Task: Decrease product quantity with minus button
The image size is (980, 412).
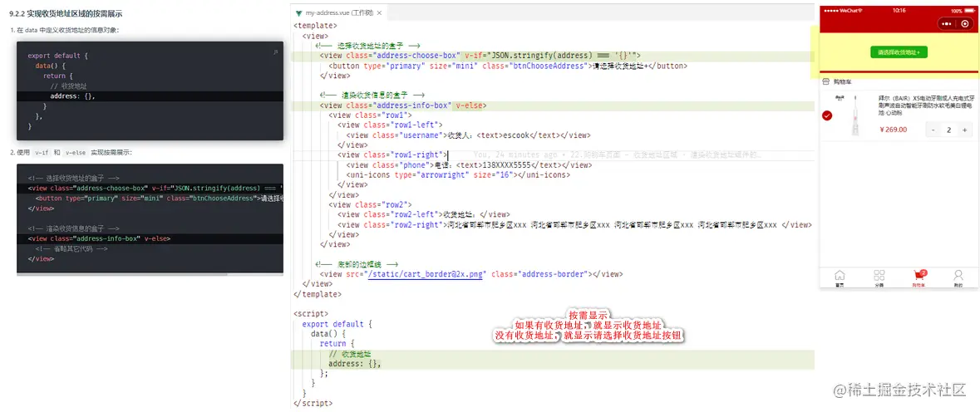Action: pos(933,130)
